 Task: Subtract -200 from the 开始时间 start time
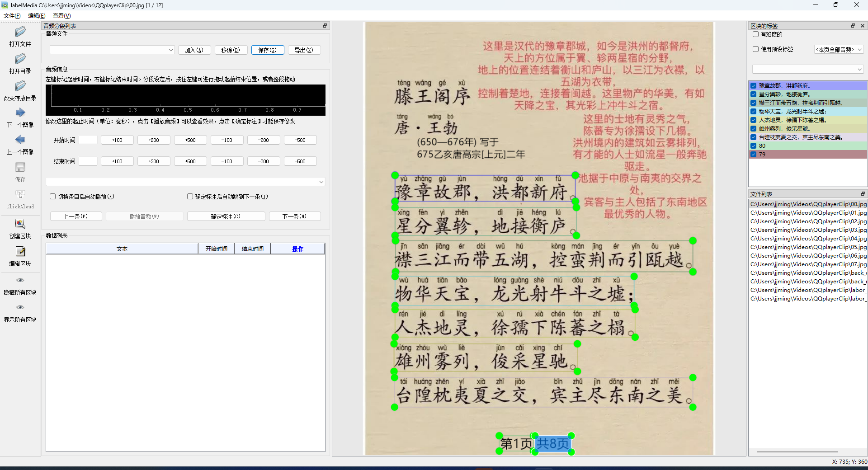pyautogui.click(x=264, y=140)
